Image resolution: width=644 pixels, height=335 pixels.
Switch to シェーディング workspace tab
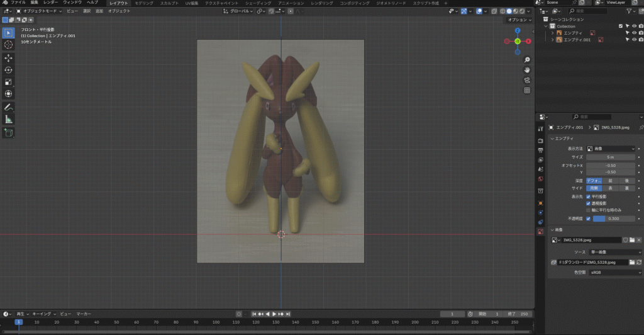click(x=258, y=3)
